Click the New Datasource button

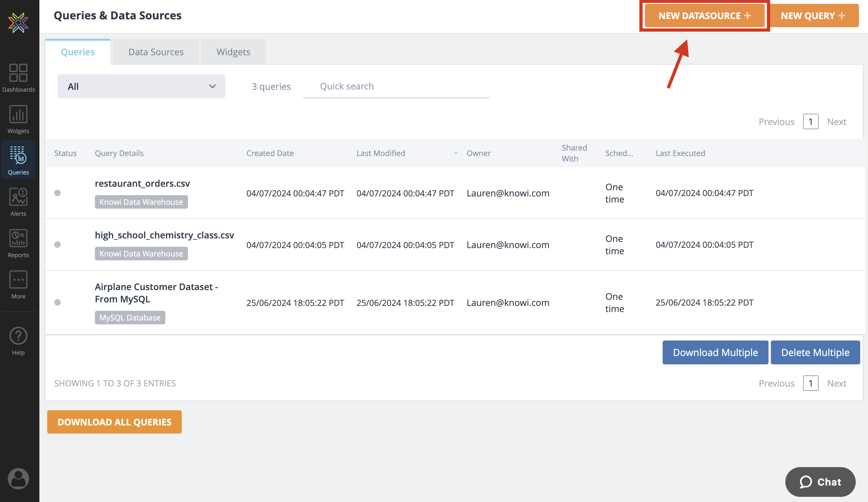(704, 16)
